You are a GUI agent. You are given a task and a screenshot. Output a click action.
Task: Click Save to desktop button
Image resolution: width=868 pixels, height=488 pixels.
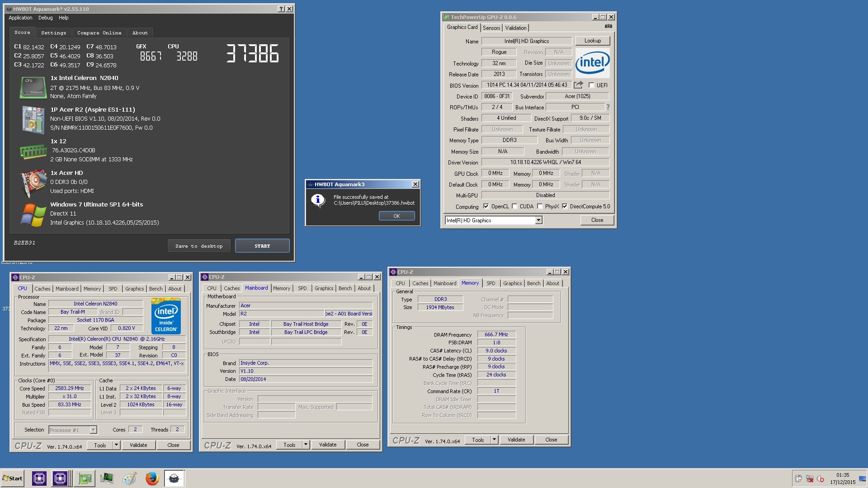click(199, 246)
